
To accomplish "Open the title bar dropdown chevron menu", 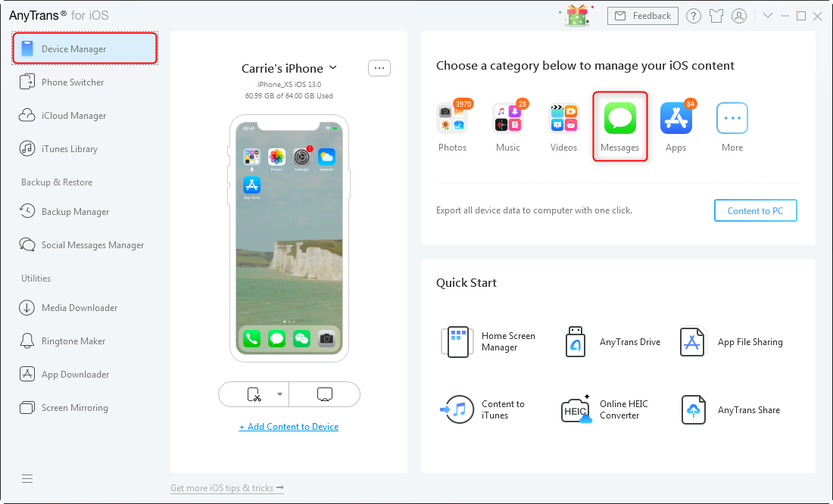I will click(768, 15).
